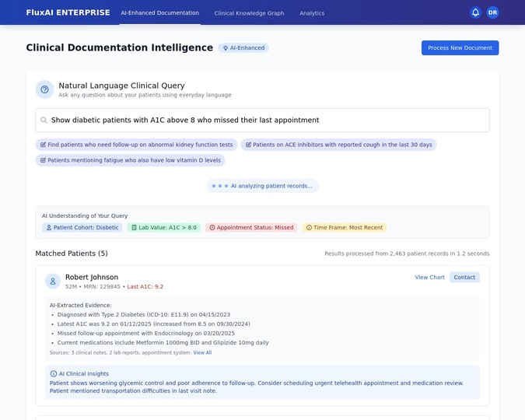Click the Patient Cohort: Diabetic tag
Viewport: 525px width, 420px height.
82,227
